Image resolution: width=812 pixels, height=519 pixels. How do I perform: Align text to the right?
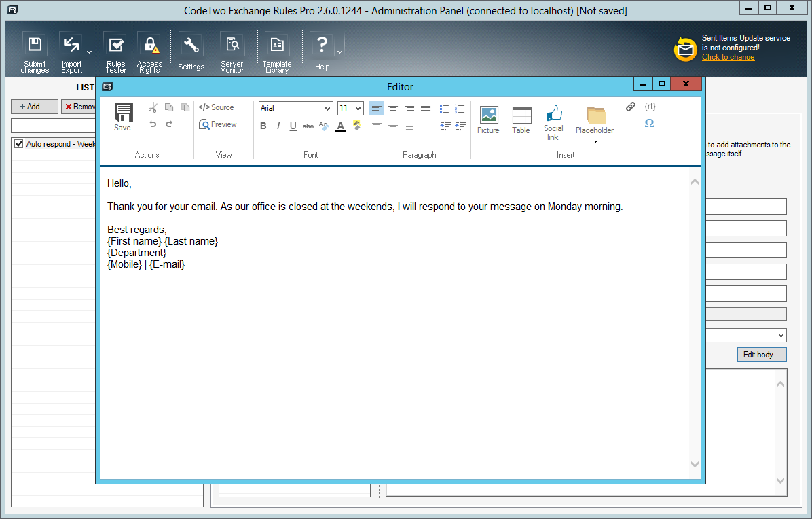(x=409, y=108)
